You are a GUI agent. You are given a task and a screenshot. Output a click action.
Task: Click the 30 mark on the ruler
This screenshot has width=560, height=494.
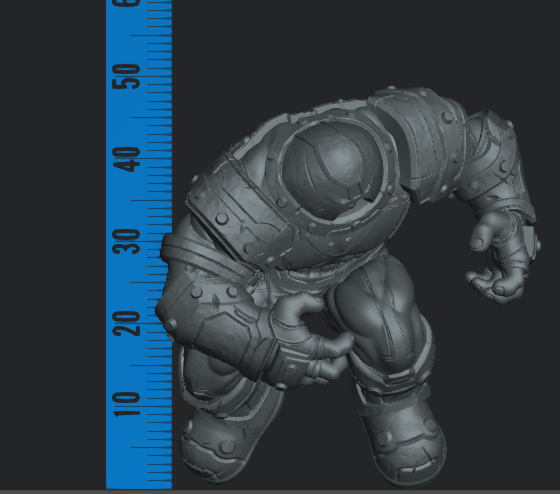(126, 241)
